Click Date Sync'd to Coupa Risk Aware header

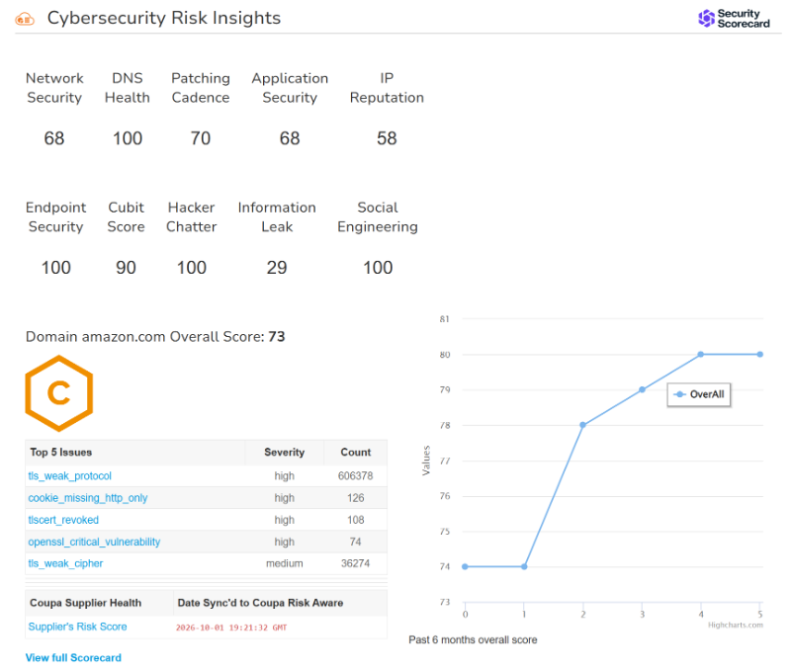[260, 603]
